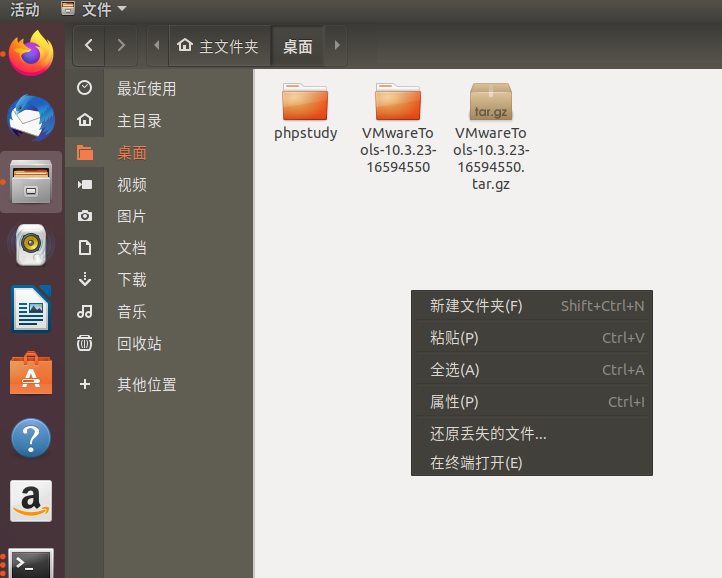Select 桌面 label in the sidebar
Screen dimensions: 722x578
[x=132, y=152]
